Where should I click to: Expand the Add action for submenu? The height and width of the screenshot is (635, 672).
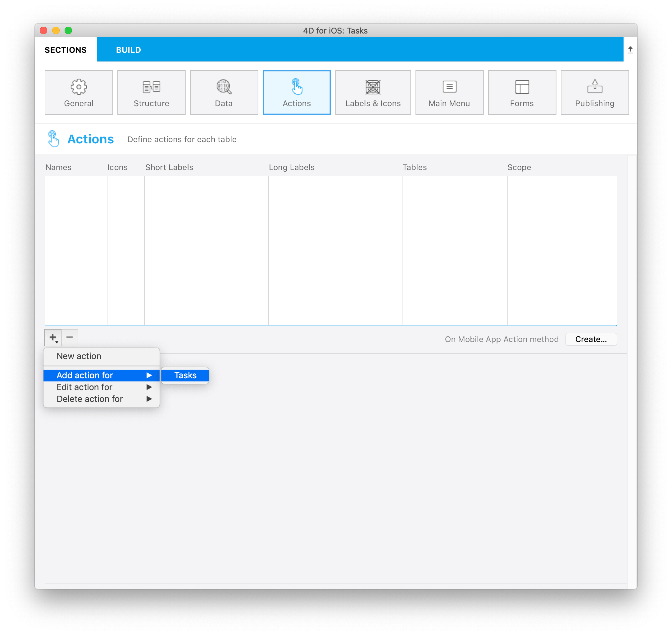coord(101,375)
